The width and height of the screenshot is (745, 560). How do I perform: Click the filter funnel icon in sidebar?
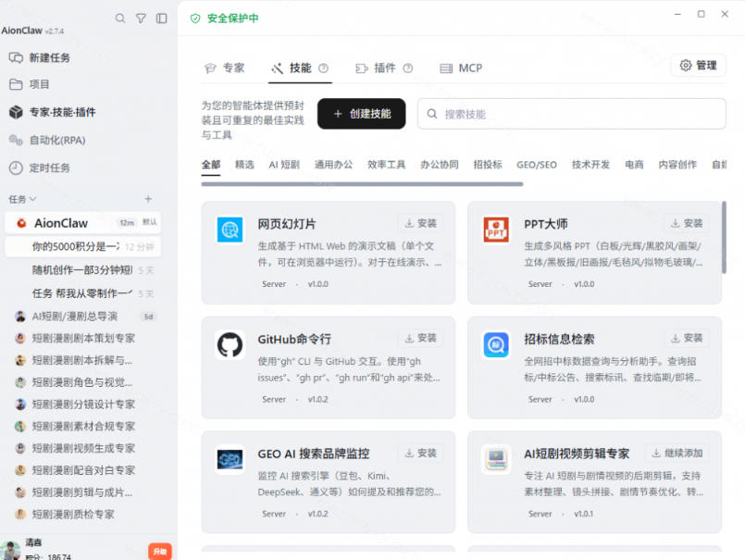click(141, 19)
